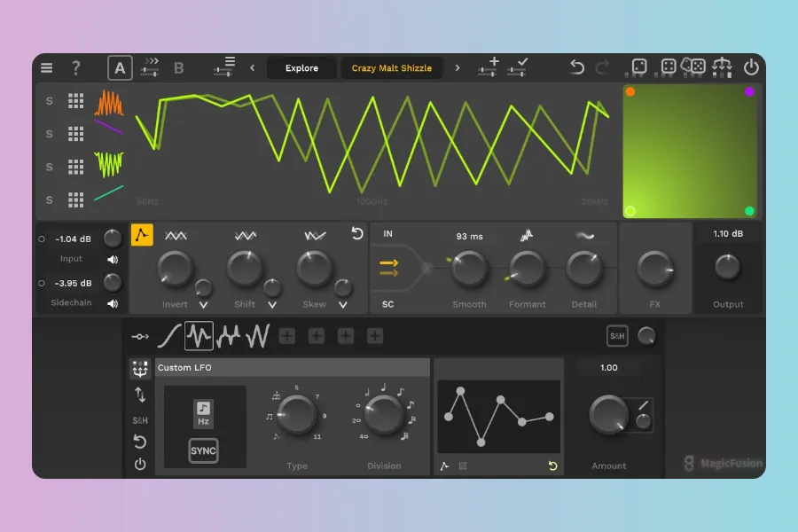Click the help question mark icon
The width and height of the screenshot is (798, 532).
click(x=76, y=67)
